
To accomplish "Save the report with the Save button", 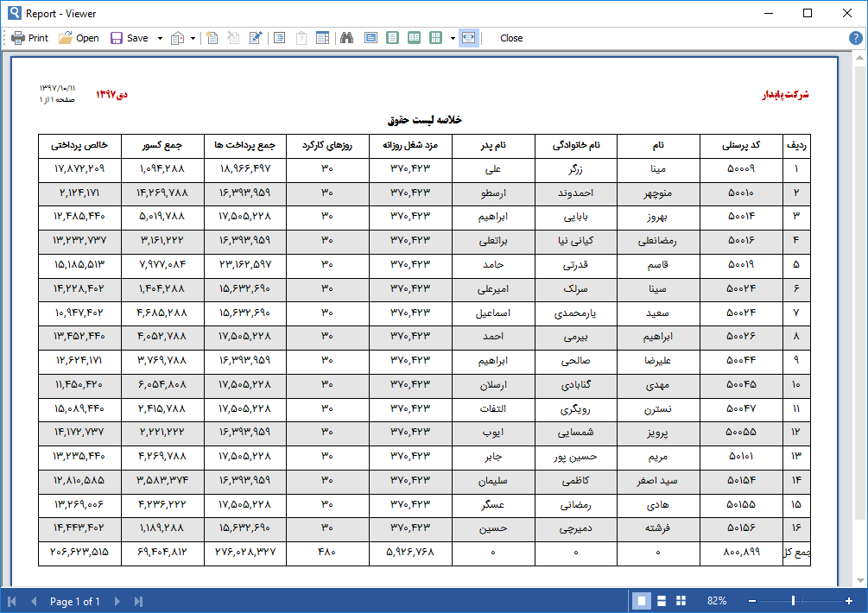I will (x=130, y=38).
